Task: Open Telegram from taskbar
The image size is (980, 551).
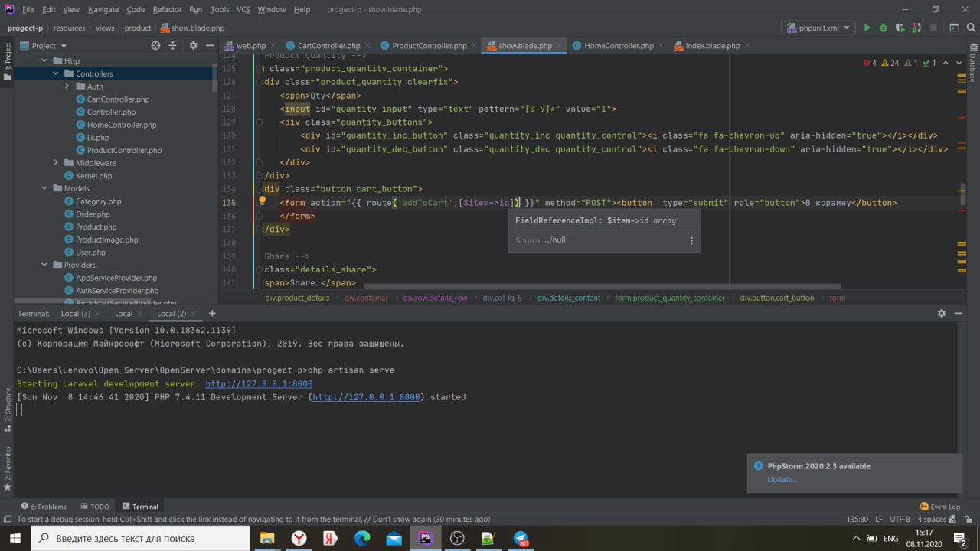Action: [521, 538]
